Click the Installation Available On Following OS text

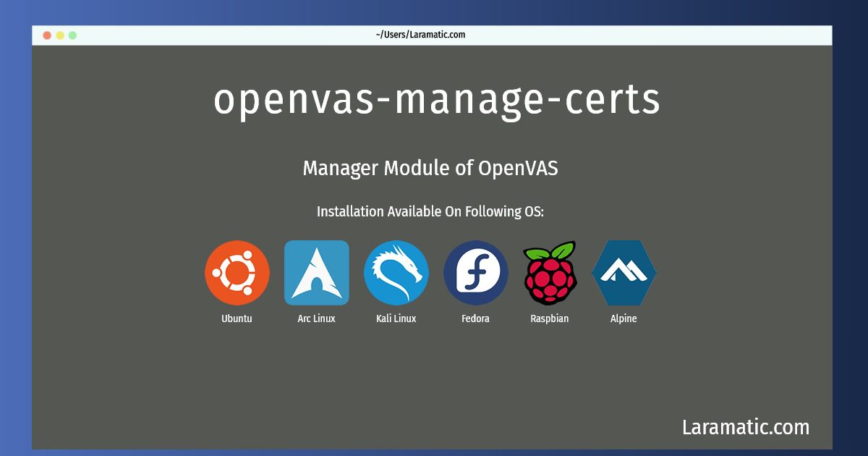(x=430, y=212)
